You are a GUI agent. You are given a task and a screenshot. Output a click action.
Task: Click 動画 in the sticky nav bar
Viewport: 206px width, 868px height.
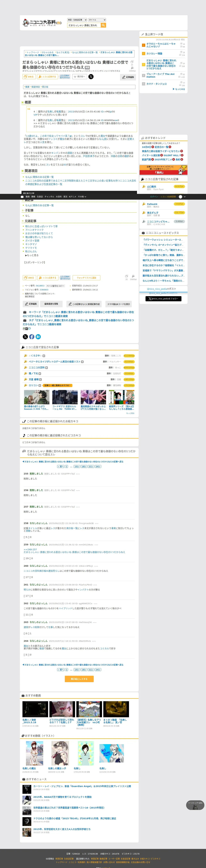point(28,196)
